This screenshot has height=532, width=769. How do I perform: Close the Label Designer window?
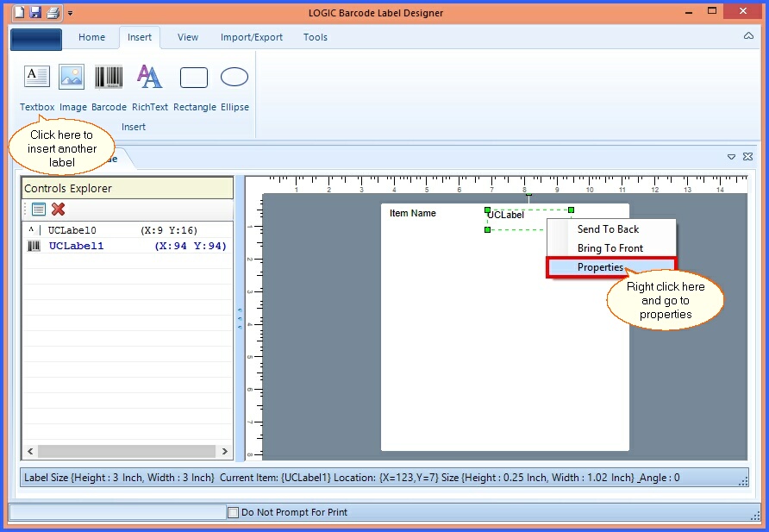point(743,11)
